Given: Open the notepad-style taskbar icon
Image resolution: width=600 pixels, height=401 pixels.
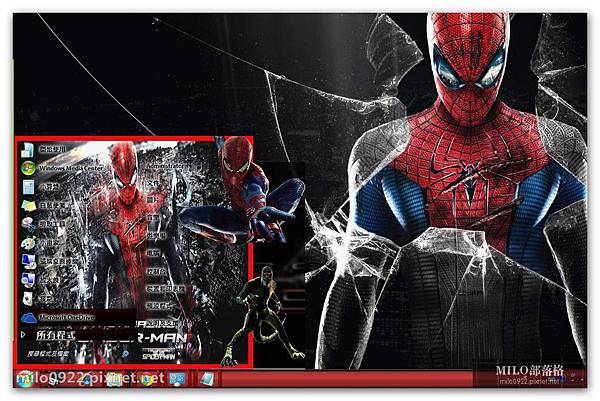Looking at the screenshot, I should click(207, 379).
